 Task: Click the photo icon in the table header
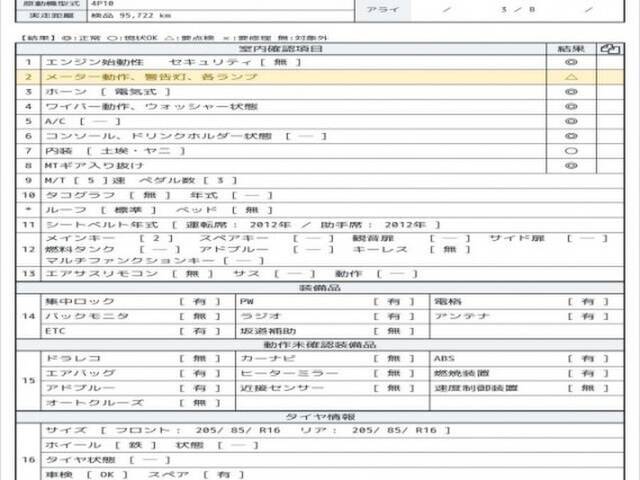coord(610,49)
